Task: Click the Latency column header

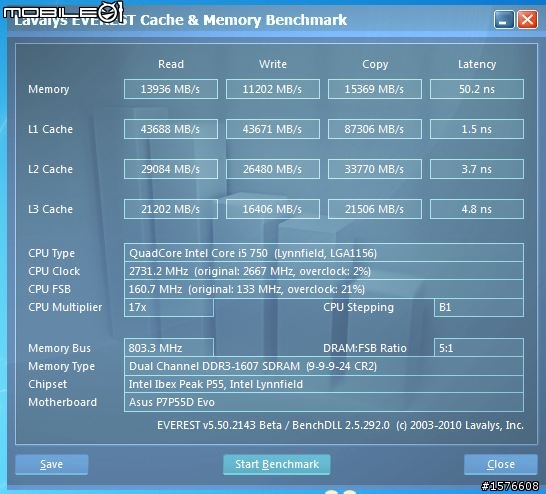Action: (477, 64)
